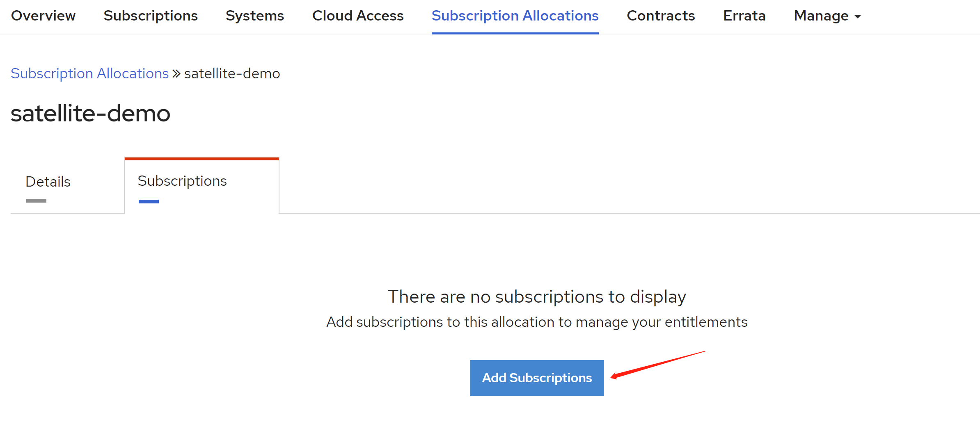Screen dimensions: 980x431
Task: Click satellite-demo in the breadcrumb trail
Action: pos(232,73)
